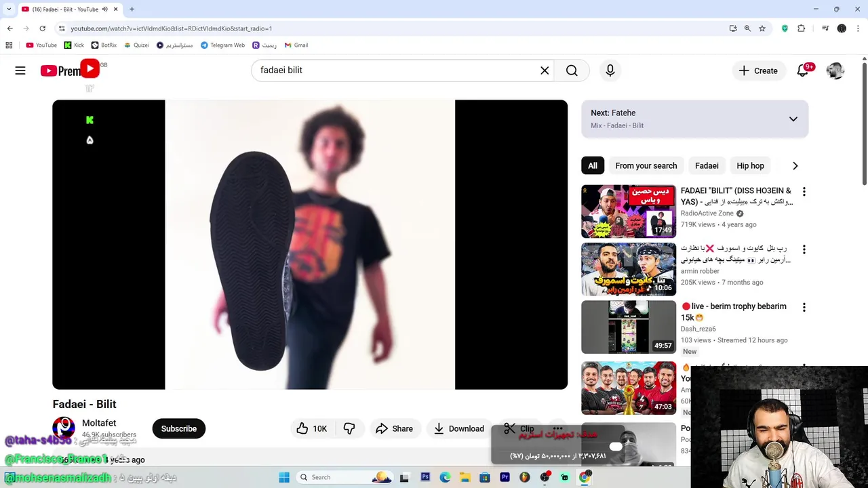Select the From your search chip

pyautogui.click(x=646, y=166)
